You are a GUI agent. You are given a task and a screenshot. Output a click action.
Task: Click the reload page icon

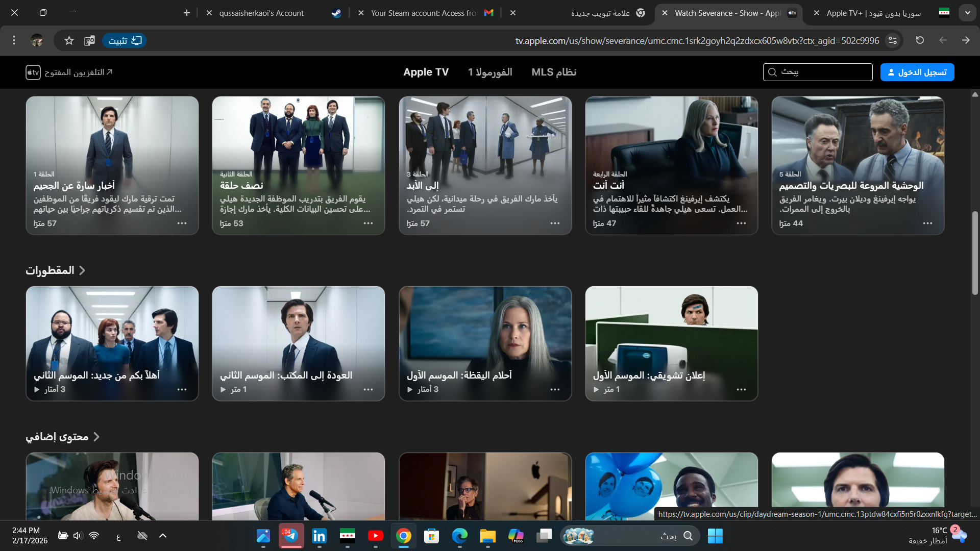tap(920, 40)
